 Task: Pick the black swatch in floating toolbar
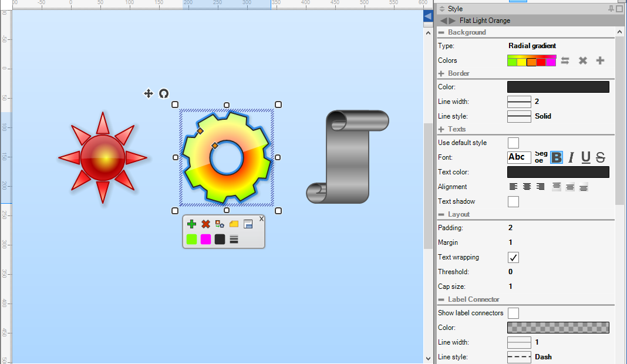click(220, 239)
